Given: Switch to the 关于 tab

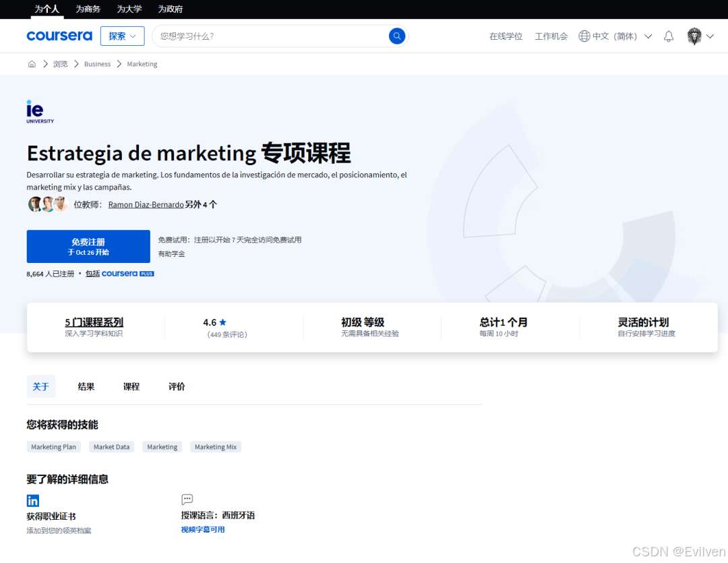Looking at the screenshot, I should pyautogui.click(x=41, y=386).
